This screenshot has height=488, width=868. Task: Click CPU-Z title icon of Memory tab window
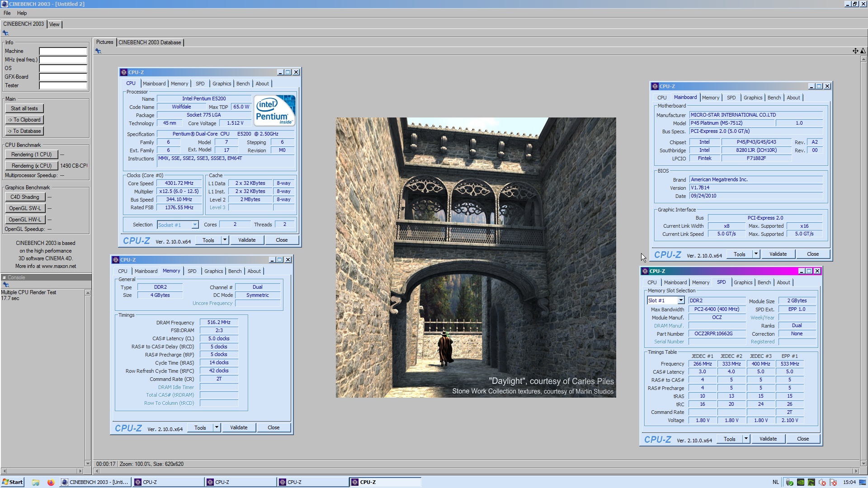coord(116,260)
